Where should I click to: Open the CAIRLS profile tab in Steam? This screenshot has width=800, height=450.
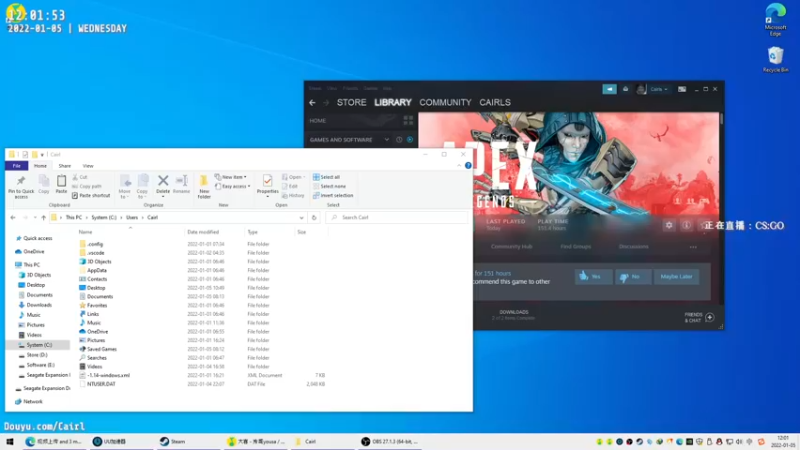(495, 103)
